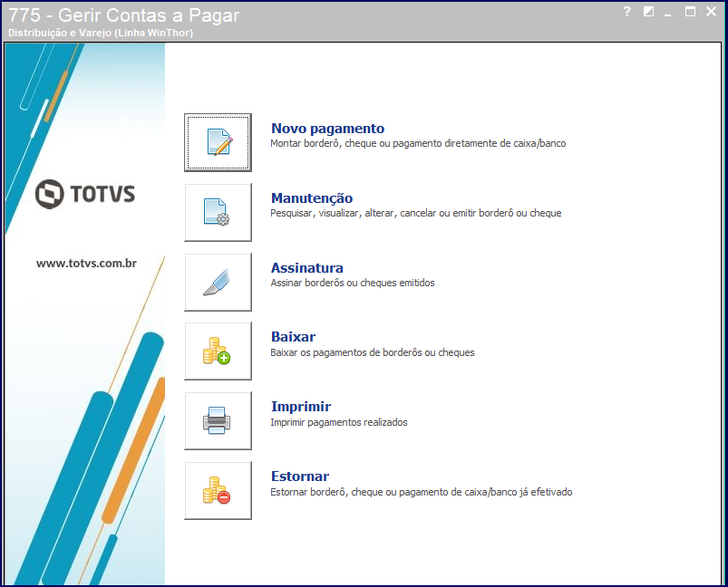Open the Assinatura pen icon button
The width and height of the screenshot is (728, 587).
(x=218, y=282)
